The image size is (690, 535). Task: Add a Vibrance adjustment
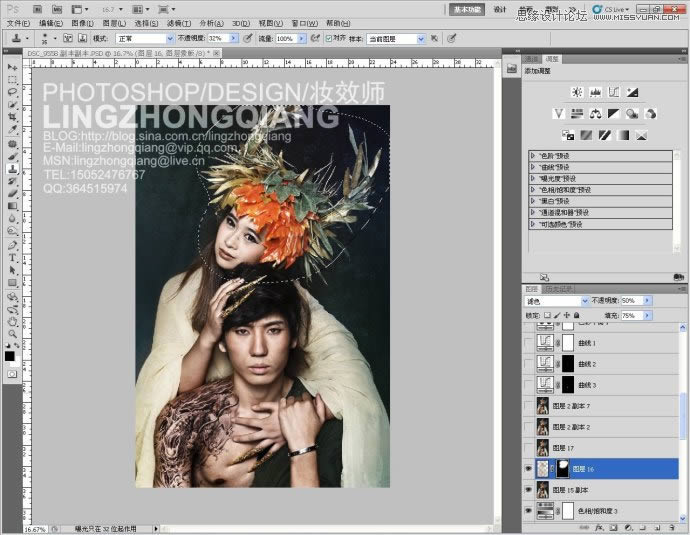(558, 114)
